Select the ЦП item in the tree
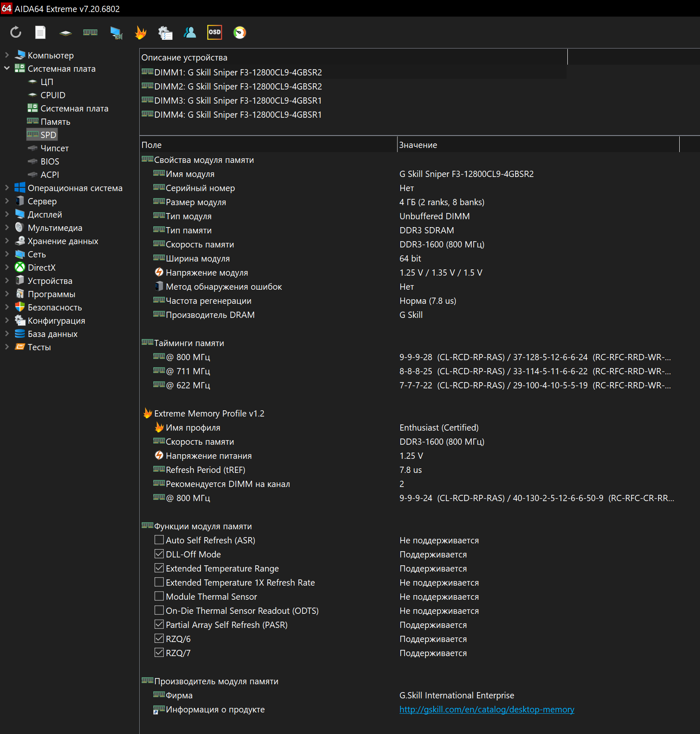The width and height of the screenshot is (700, 734). (47, 82)
